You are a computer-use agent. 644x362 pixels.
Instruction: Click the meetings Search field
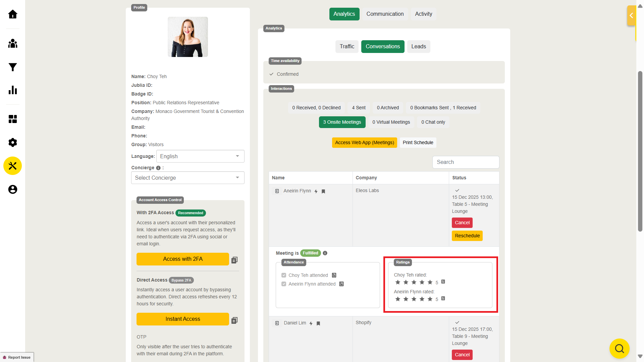pyautogui.click(x=465, y=162)
